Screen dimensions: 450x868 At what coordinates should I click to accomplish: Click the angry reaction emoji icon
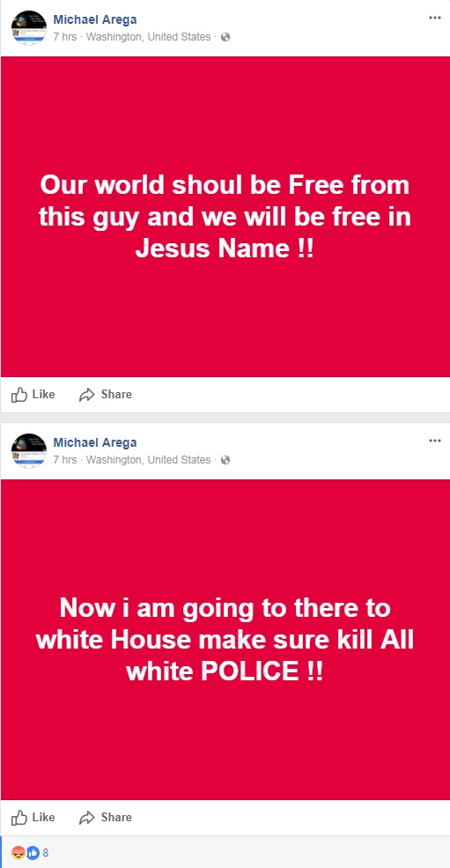18,853
